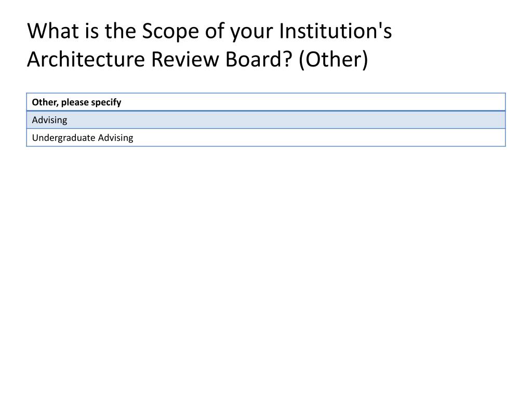Select the "Other, please specify" header cell

tap(266, 102)
